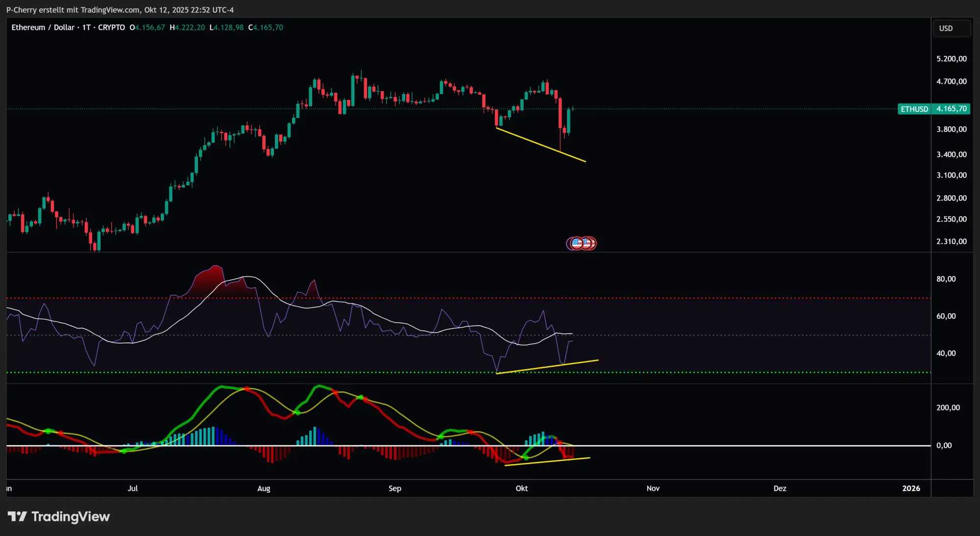Click the 1T timeframe label in header
Screen dimensions: 980x536
point(86,27)
